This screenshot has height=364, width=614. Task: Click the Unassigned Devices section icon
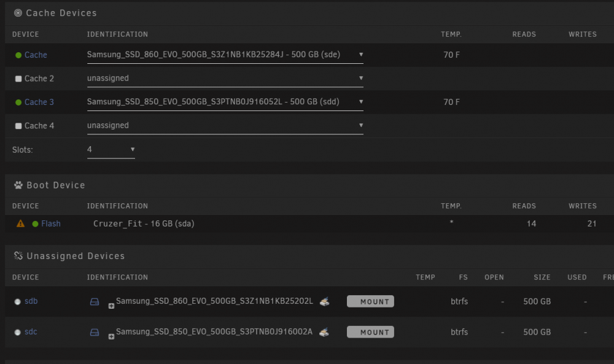(x=18, y=255)
